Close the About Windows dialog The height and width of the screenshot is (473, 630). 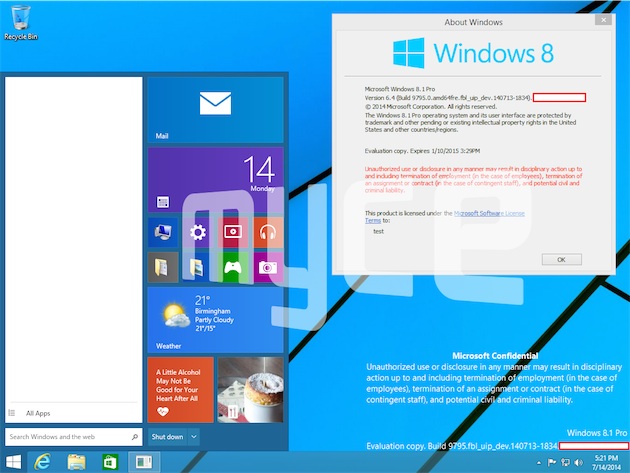point(603,20)
